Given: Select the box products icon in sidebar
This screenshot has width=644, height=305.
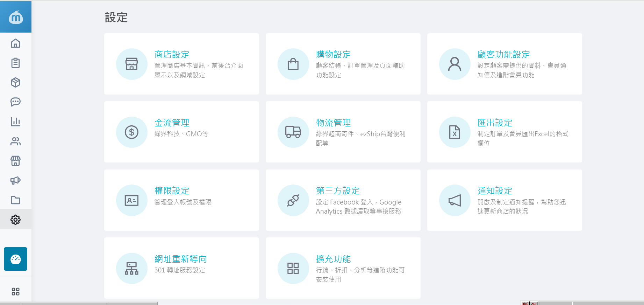Looking at the screenshot, I should [15, 83].
